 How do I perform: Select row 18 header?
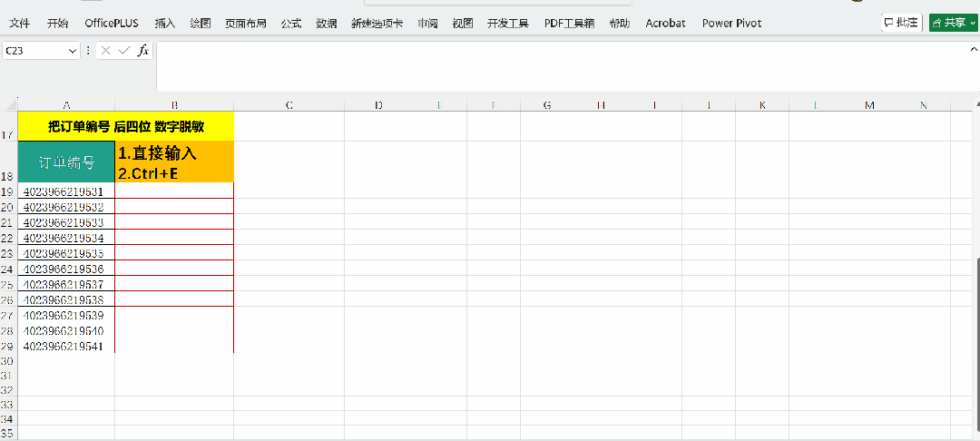(x=9, y=162)
